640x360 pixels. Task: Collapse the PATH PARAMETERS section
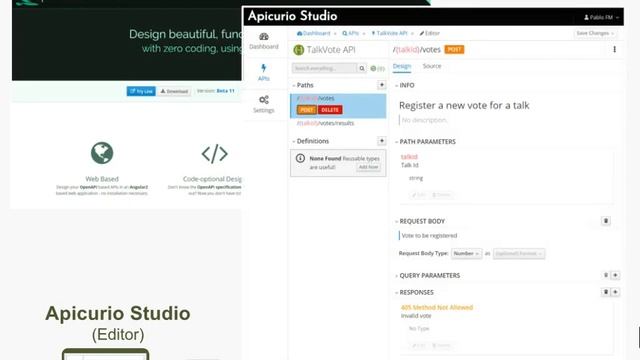click(425, 141)
